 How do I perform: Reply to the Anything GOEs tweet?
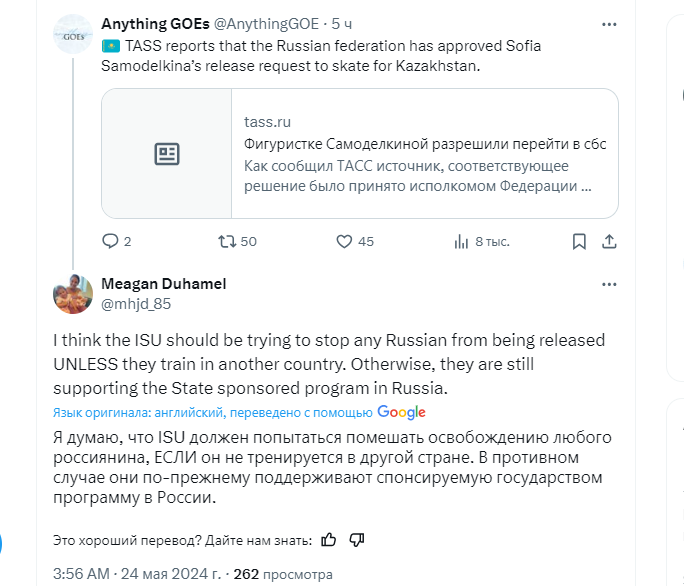[x=111, y=241]
